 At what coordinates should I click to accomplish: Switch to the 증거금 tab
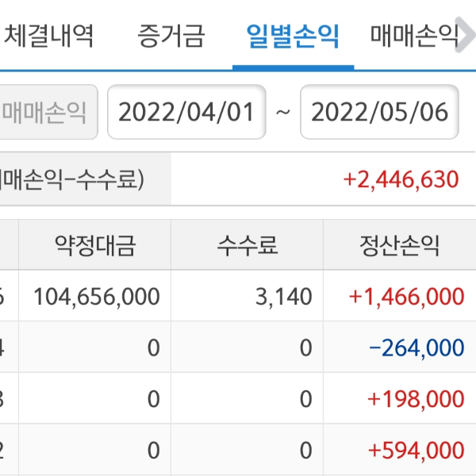coord(171,35)
